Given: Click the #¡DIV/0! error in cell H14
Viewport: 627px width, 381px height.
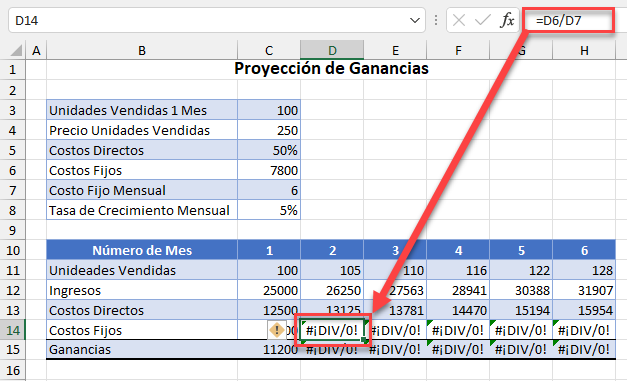Looking at the screenshot, I should 584,330.
